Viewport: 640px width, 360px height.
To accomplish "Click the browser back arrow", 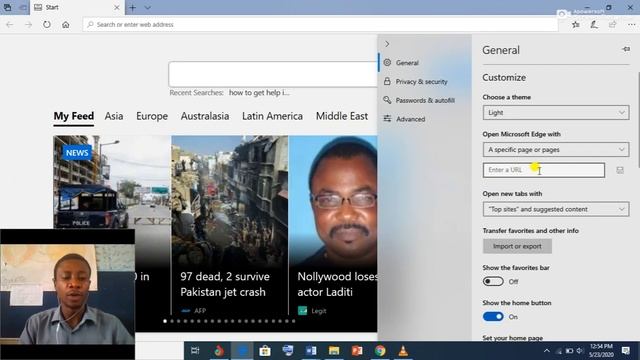I will tap(10, 24).
